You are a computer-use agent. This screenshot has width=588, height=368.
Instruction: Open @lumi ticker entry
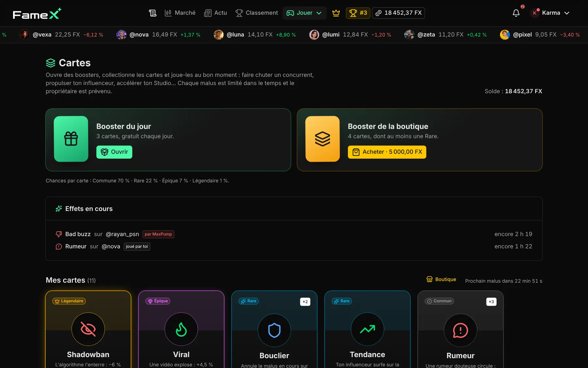pyautogui.click(x=350, y=35)
